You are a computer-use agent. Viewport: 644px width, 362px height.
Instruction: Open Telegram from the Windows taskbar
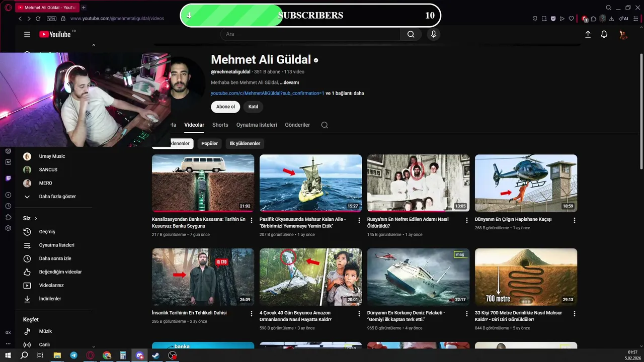tap(74, 355)
